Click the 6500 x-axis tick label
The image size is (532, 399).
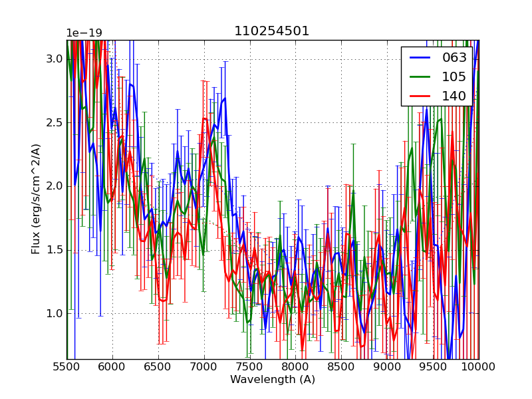tap(158, 366)
